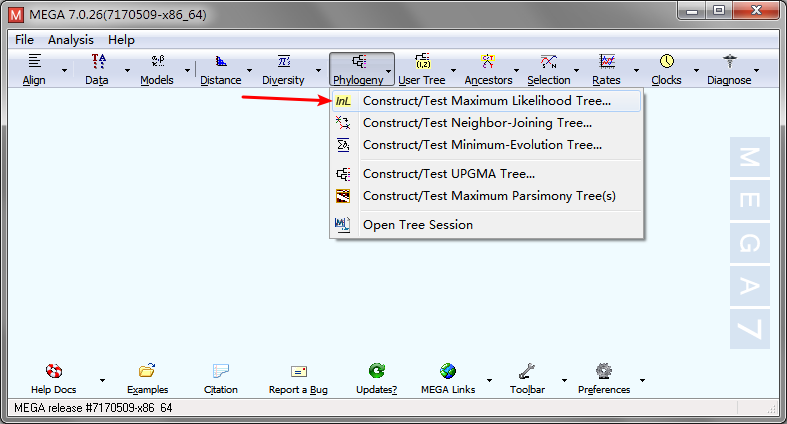This screenshot has height=424, width=787.
Task: Click the Citation icon
Action: coord(221,371)
